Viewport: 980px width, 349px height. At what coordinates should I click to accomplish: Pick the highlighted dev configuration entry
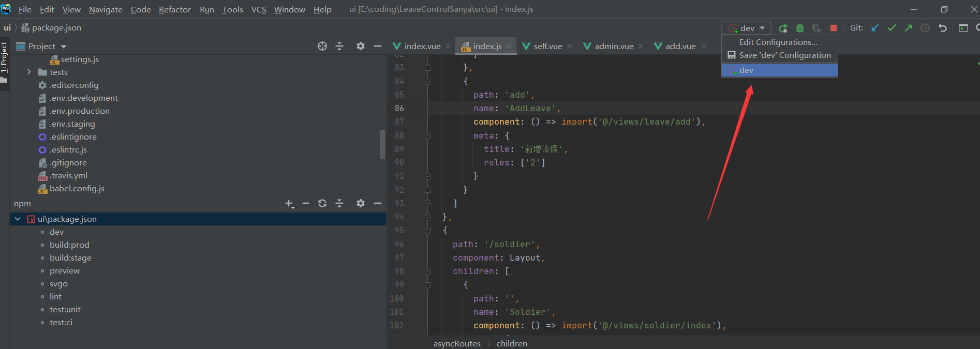click(780, 70)
